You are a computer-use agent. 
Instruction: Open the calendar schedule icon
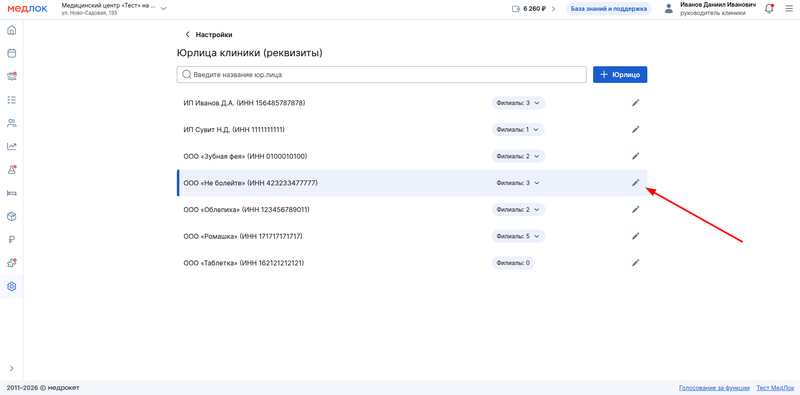tap(11, 53)
